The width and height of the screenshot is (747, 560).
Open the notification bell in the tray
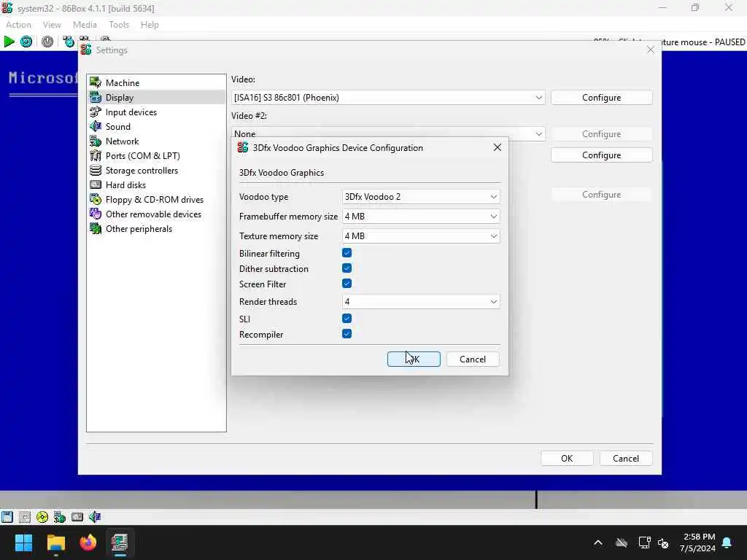[x=727, y=542]
